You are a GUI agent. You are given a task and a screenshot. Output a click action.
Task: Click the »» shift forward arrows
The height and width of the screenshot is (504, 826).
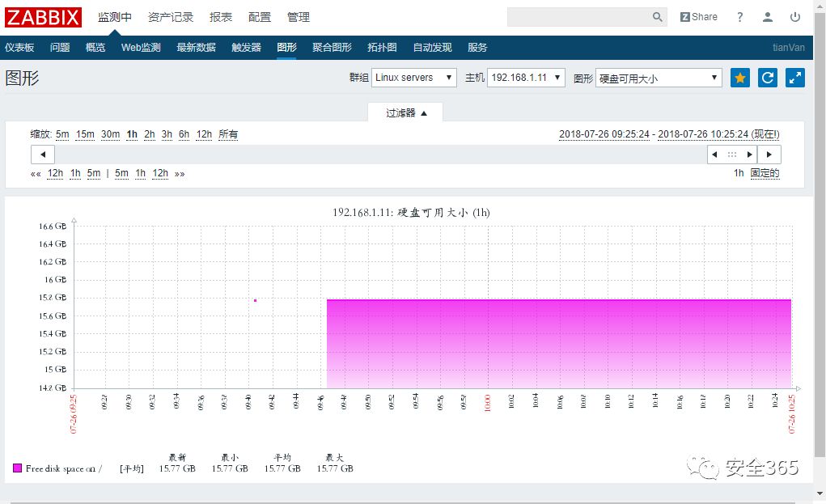(x=180, y=174)
